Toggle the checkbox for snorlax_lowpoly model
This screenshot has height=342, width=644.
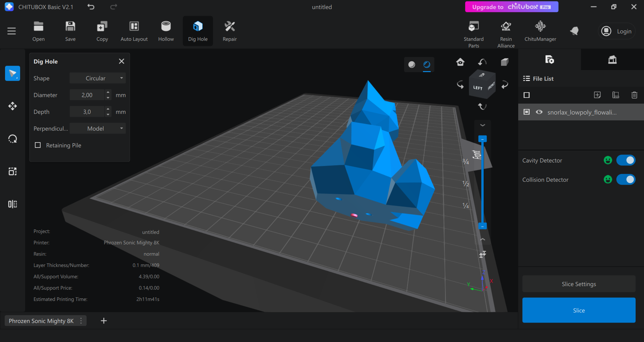527,112
